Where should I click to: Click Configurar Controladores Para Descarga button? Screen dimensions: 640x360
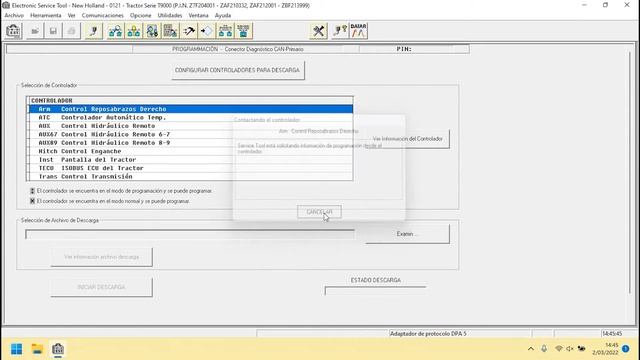coord(238,70)
